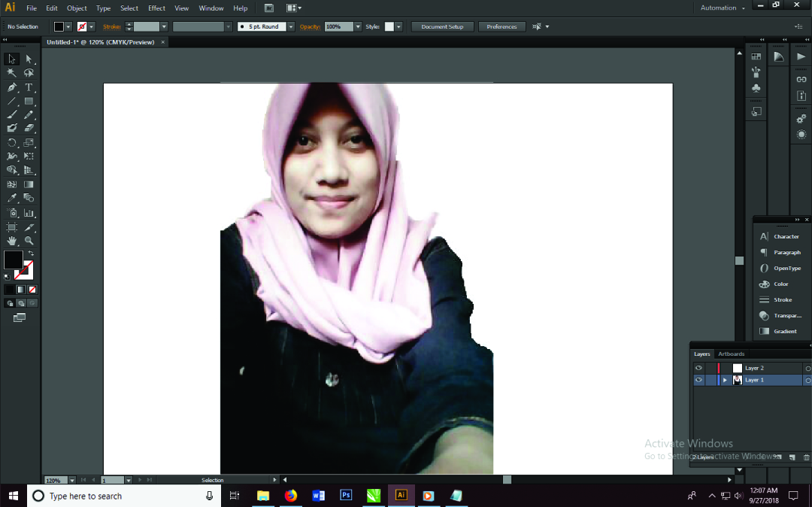
Task: Swap fill and stroke colors
Action: pyautogui.click(x=31, y=254)
